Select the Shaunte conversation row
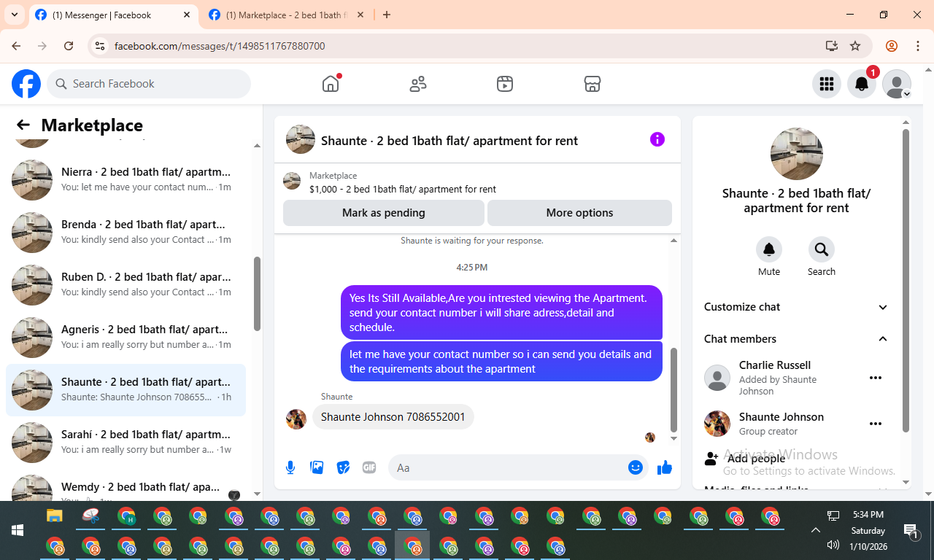 point(126,389)
